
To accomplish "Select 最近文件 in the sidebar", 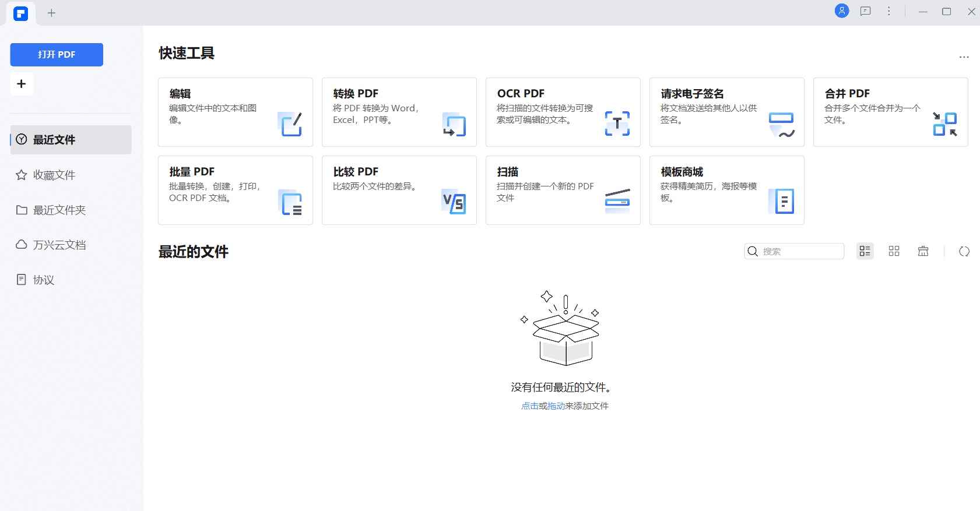I will click(x=71, y=140).
